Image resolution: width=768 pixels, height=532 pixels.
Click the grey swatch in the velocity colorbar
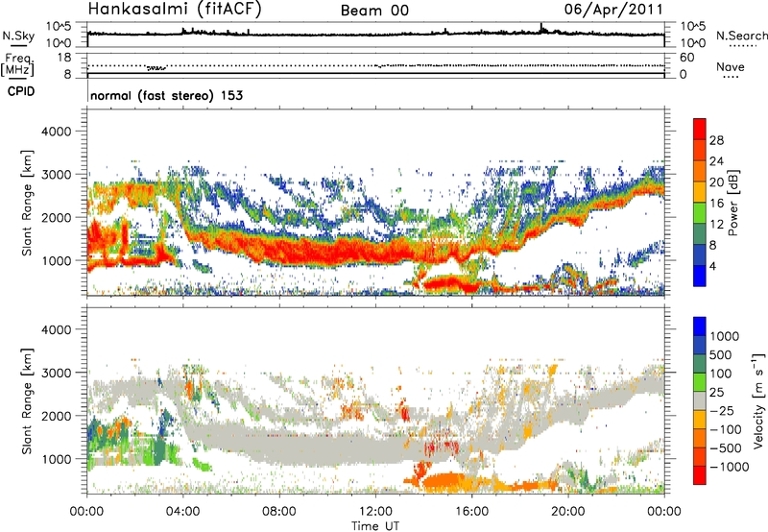[700, 400]
